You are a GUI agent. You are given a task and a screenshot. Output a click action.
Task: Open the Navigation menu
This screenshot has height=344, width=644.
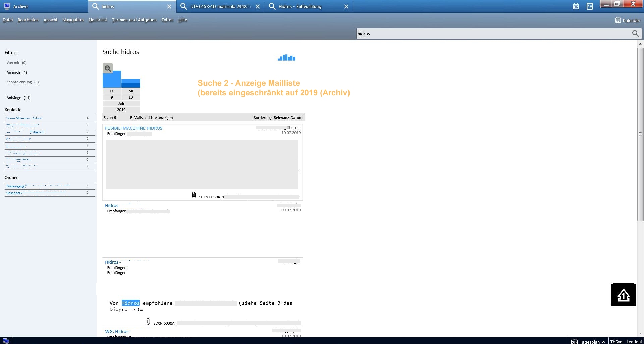click(x=73, y=20)
